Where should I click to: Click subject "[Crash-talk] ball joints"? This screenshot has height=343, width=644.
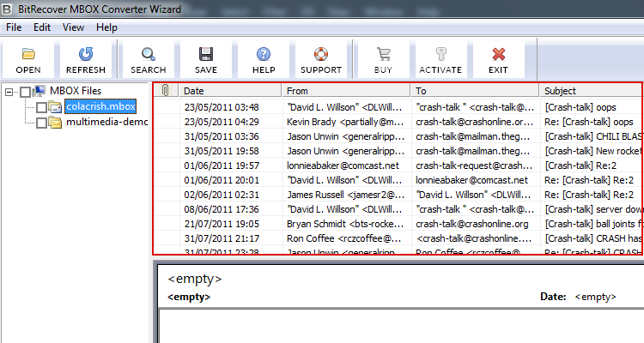pos(592,224)
